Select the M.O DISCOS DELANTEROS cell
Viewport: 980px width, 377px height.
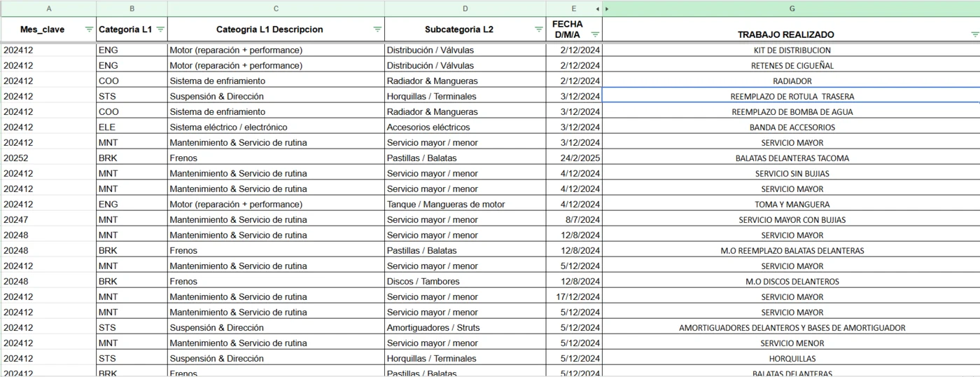(x=792, y=282)
